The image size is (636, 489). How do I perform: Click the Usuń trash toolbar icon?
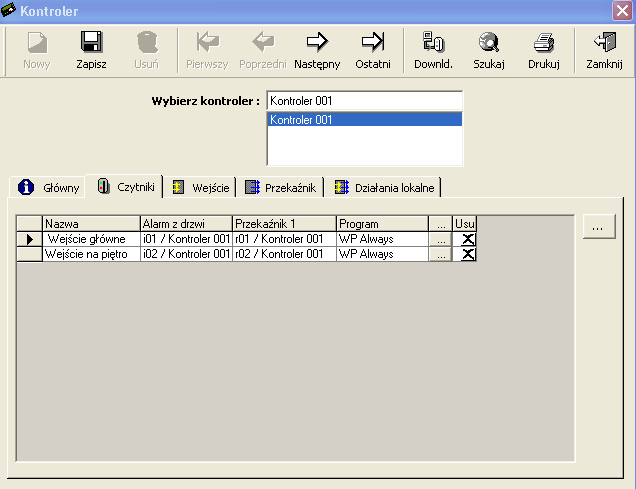[x=147, y=42]
